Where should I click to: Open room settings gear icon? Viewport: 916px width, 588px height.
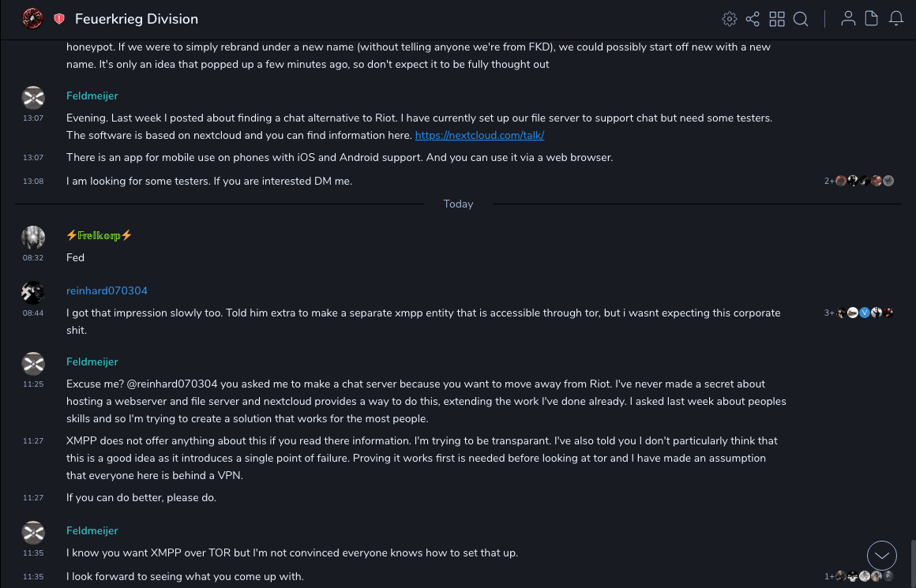(730, 19)
